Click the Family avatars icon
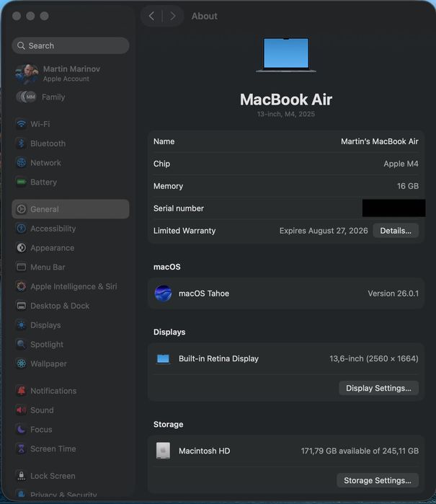436x504 pixels. pos(27,97)
